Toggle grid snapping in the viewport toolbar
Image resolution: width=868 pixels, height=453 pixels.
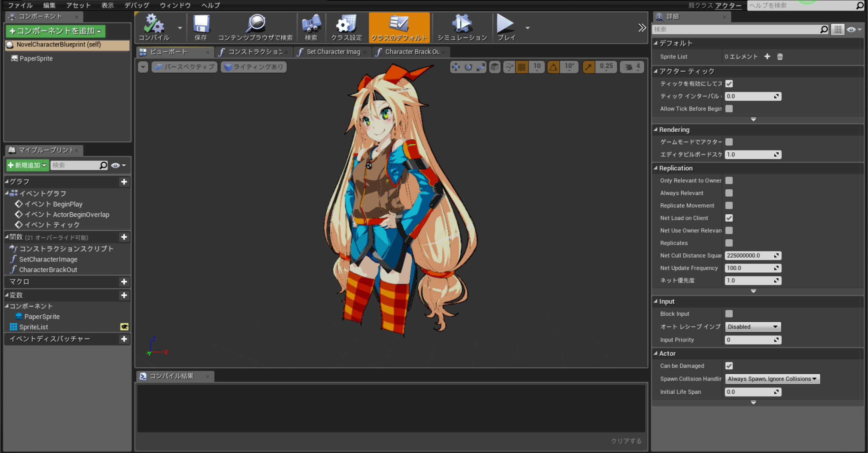[521, 67]
